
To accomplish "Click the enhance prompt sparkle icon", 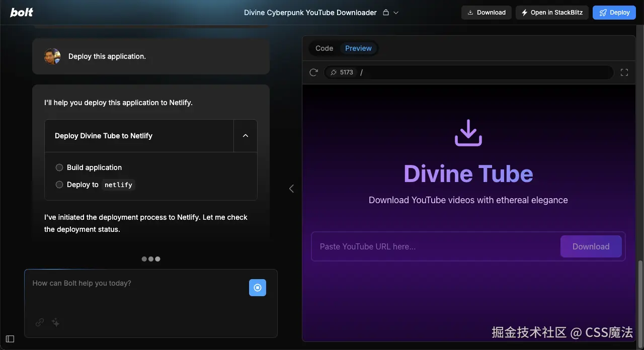I will click(x=56, y=323).
